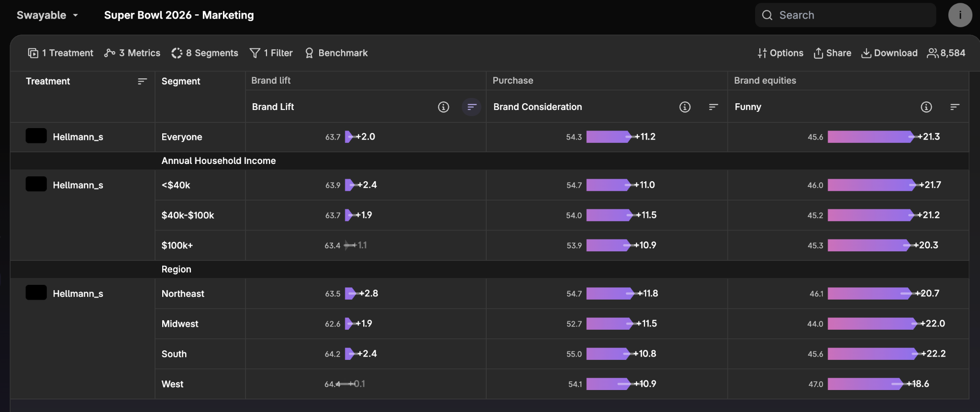Image resolution: width=980 pixels, height=412 pixels.
Task: Toggle sort on Brand Lift column
Action: (472, 107)
